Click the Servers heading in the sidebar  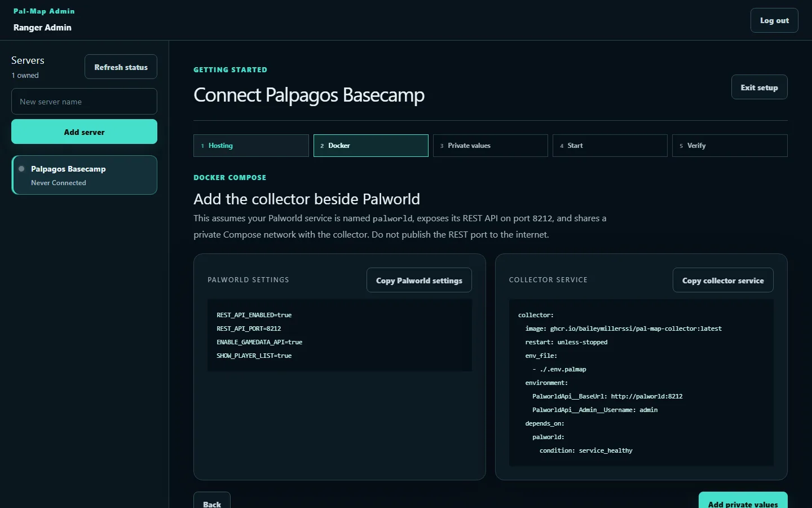28,60
